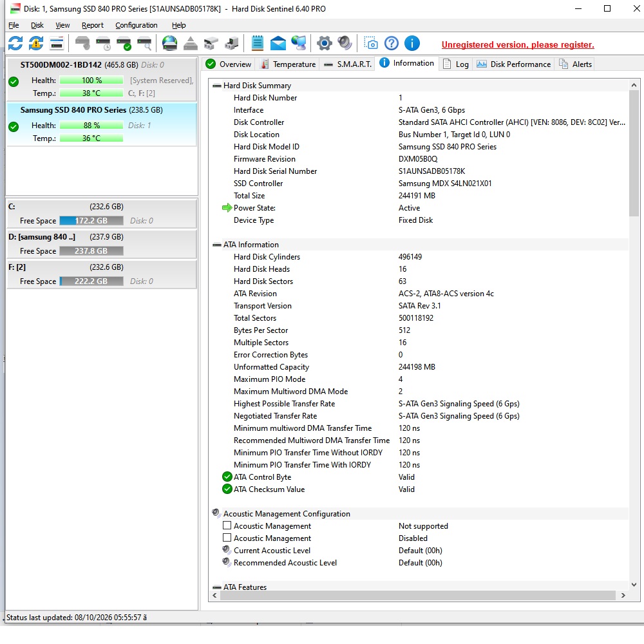Click the drive with computer icon
The image size is (644, 644).
pos(231,43)
